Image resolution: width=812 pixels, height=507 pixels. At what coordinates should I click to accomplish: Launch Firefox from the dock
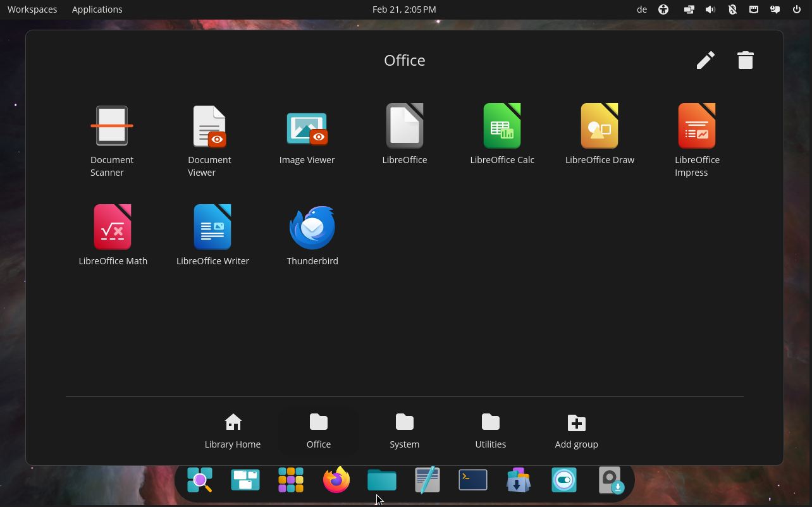(336, 480)
